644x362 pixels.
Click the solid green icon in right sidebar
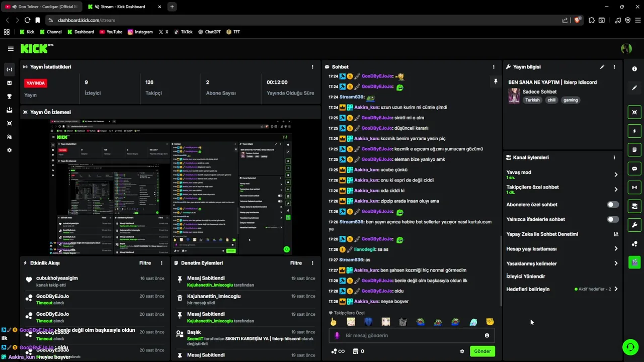(634, 262)
